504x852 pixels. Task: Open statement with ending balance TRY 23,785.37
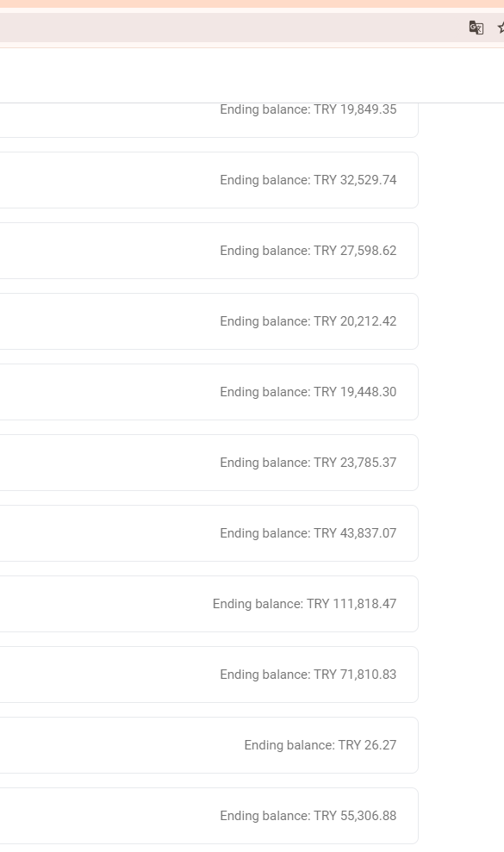(x=208, y=463)
